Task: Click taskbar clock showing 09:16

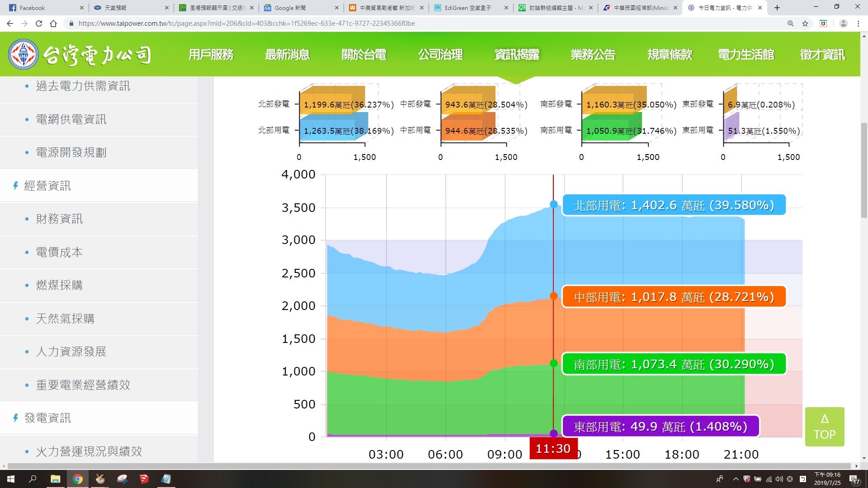Action: coord(827,479)
